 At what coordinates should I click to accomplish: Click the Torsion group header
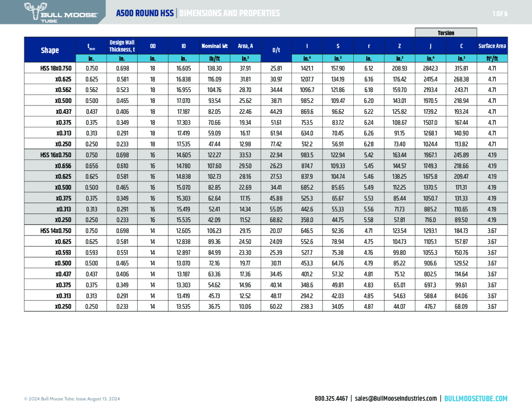click(446, 33)
